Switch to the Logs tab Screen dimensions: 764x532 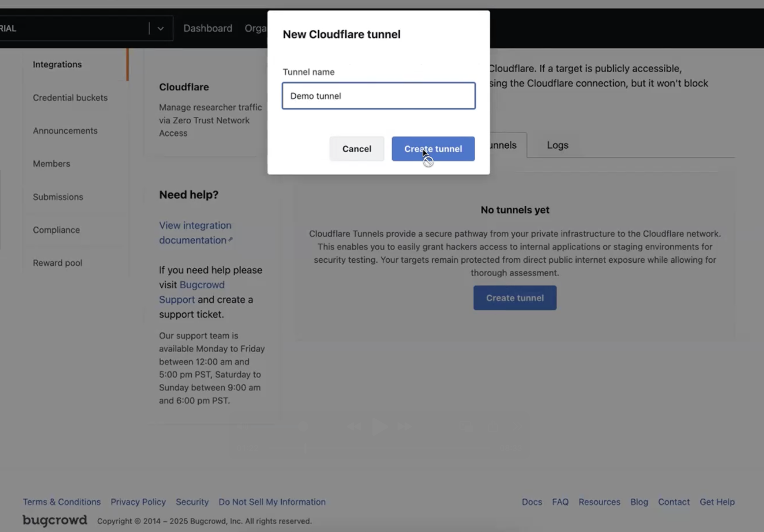(x=557, y=145)
